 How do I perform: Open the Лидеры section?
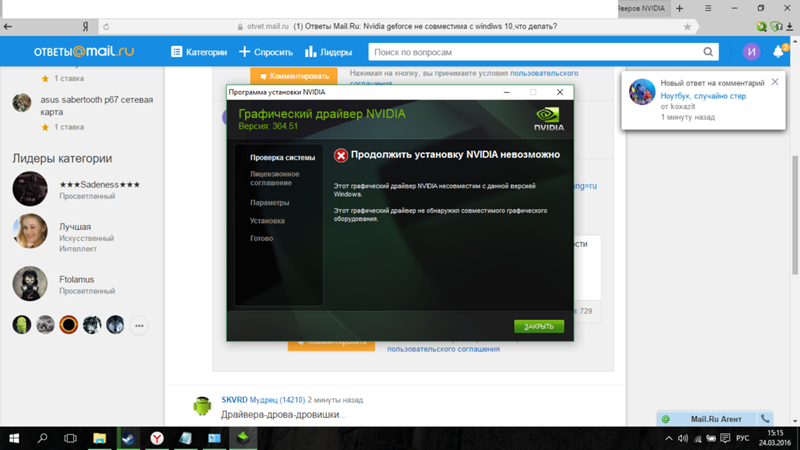(x=329, y=52)
